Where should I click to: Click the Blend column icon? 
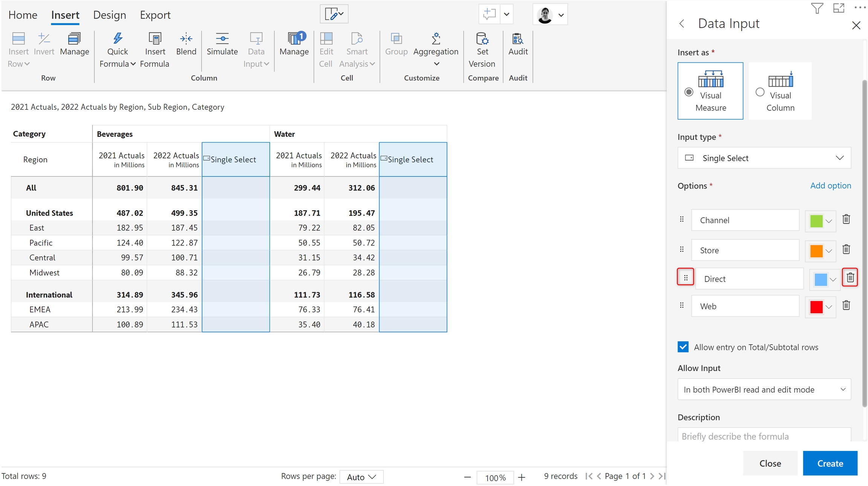[186, 38]
